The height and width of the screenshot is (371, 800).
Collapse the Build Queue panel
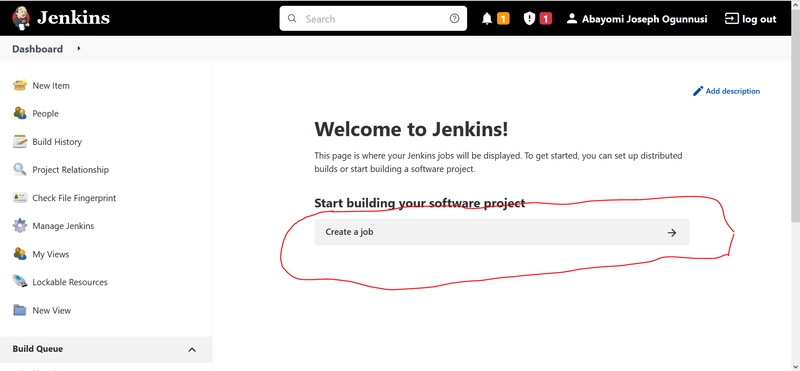(x=192, y=350)
